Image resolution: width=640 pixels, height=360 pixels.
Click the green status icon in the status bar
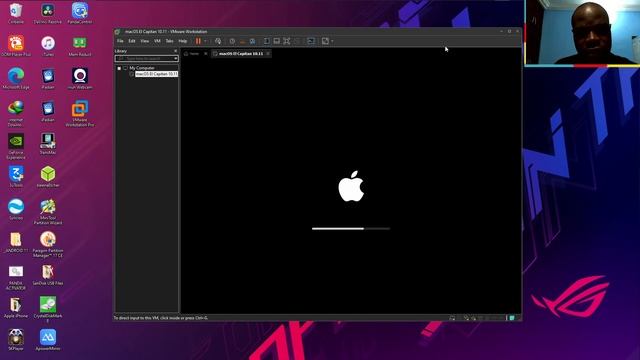click(512, 318)
